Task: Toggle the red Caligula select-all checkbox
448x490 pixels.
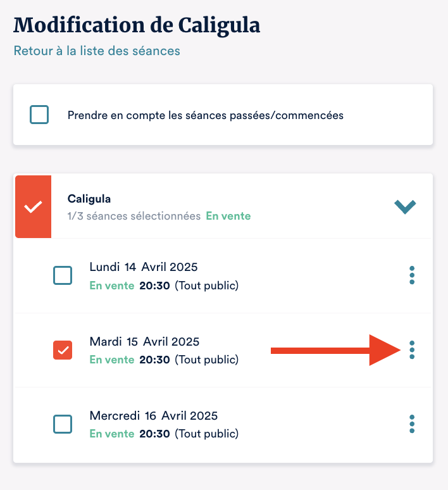Action: (33, 206)
